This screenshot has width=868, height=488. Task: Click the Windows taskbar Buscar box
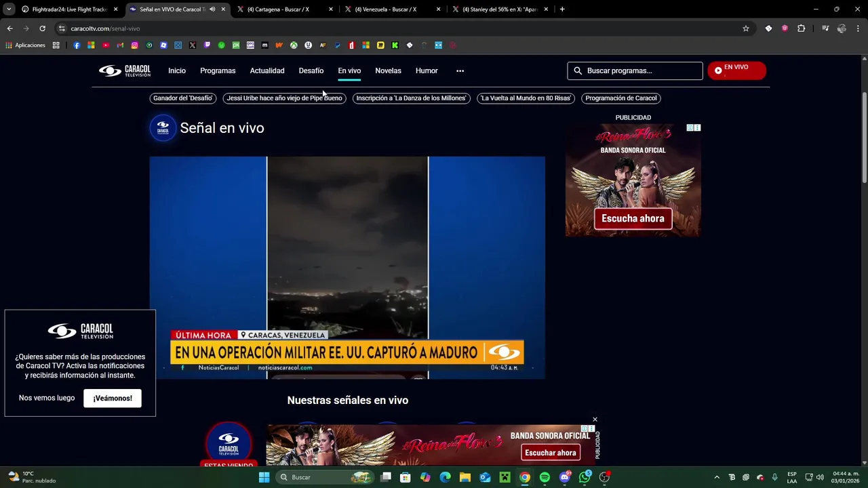326,477
